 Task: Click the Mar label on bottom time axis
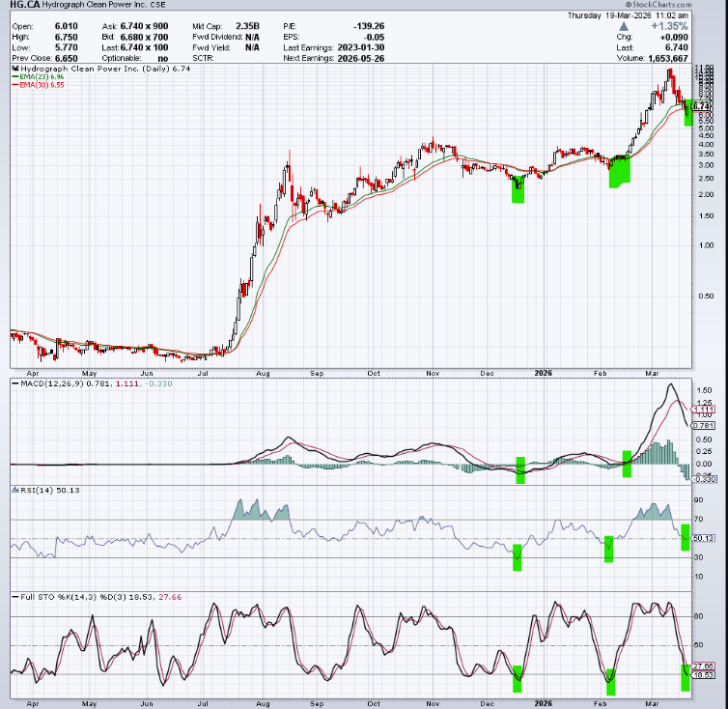pyautogui.click(x=652, y=704)
